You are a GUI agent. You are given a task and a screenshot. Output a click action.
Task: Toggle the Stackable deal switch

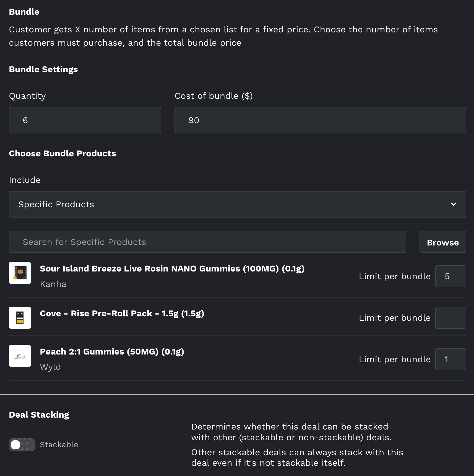[22, 445]
